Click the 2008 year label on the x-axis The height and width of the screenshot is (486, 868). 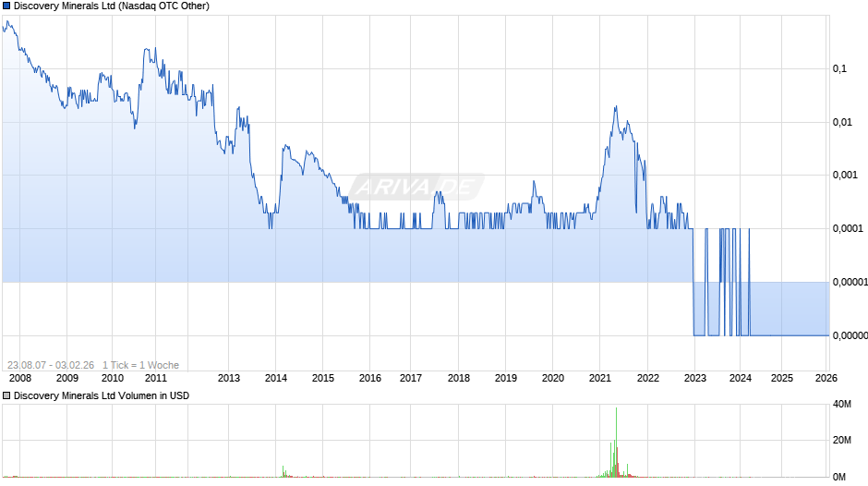[x=20, y=378]
